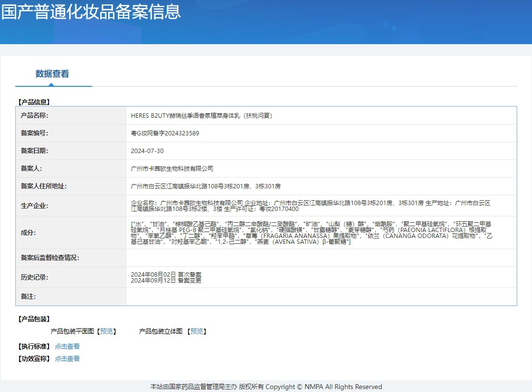Select history entry 2024年09月12日 备案变更
This screenshot has width=532, height=392.
pos(166,280)
